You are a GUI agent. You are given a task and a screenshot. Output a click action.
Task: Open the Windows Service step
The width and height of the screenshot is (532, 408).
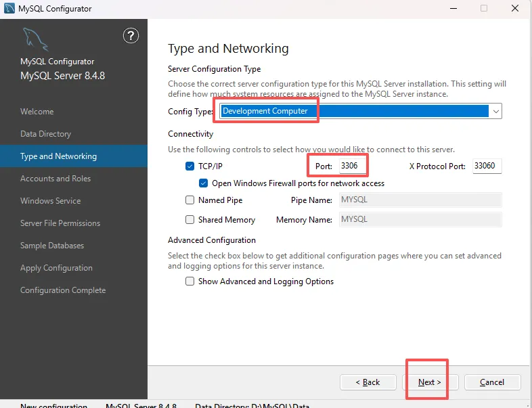[x=50, y=201]
